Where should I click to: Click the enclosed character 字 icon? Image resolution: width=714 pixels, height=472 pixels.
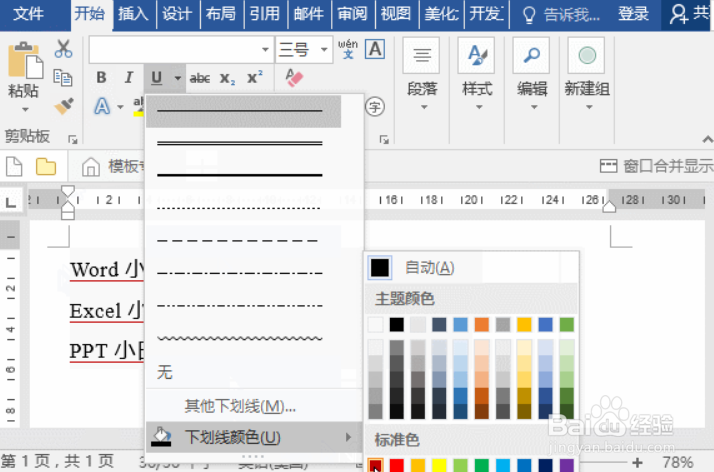click(x=375, y=107)
